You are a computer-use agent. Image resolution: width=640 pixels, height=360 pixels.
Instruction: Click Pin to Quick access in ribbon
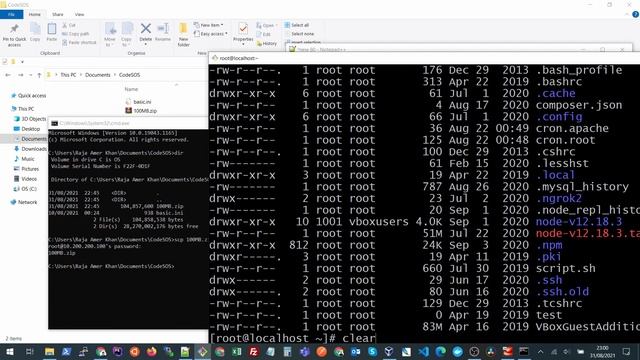tap(14, 34)
